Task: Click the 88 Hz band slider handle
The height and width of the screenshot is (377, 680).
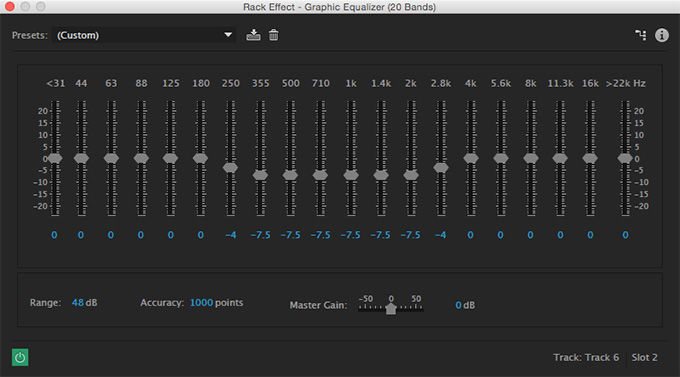Action: tap(141, 158)
